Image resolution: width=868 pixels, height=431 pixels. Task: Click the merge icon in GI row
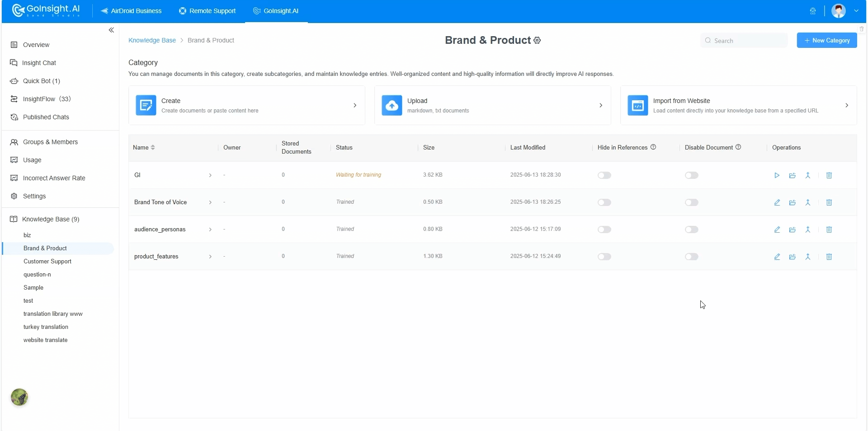[807, 175]
